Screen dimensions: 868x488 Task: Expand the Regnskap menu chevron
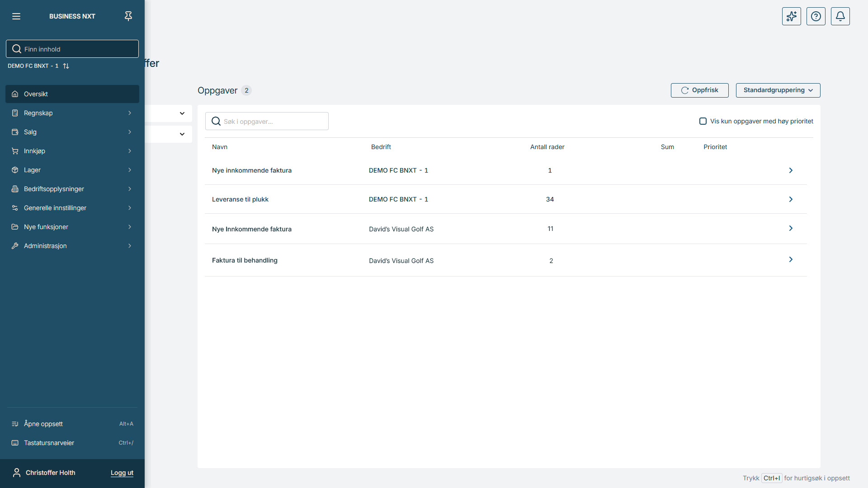click(130, 113)
